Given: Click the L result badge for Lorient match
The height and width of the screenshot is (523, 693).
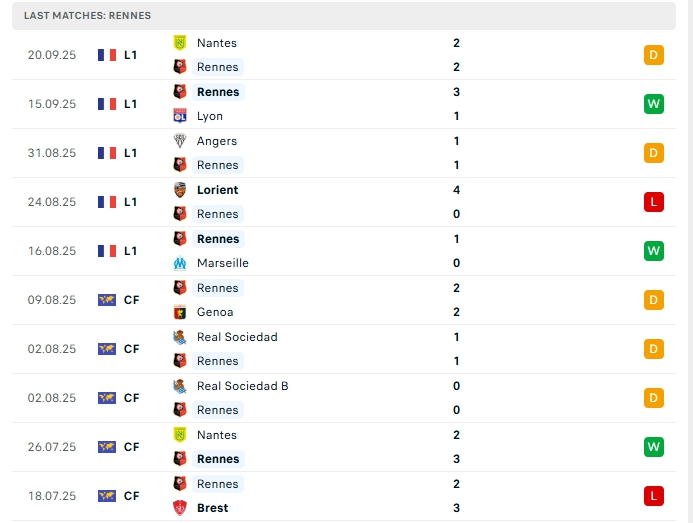Looking at the screenshot, I should click(654, 202).
